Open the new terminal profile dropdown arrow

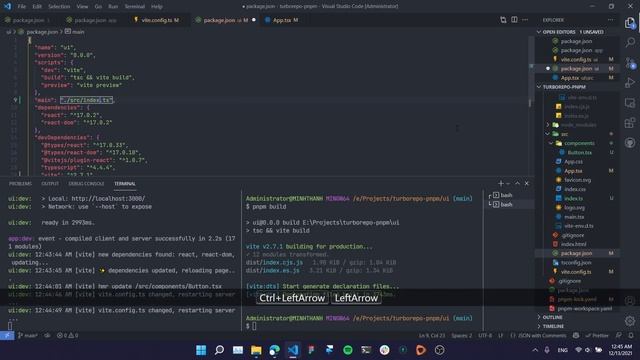[x=508, y=184]
